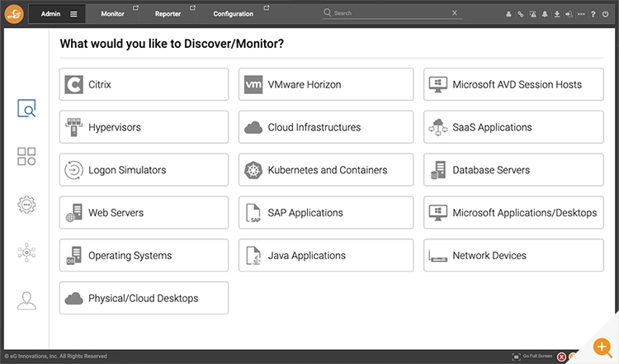Select Microsoft AVD Session Hosts tile
The image size is (619, 364).
[x=513, y=84]
